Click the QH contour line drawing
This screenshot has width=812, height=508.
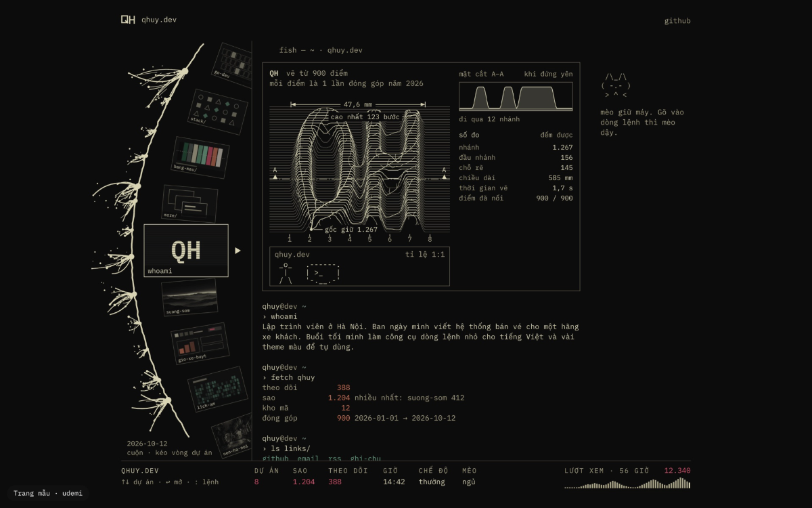359,168
